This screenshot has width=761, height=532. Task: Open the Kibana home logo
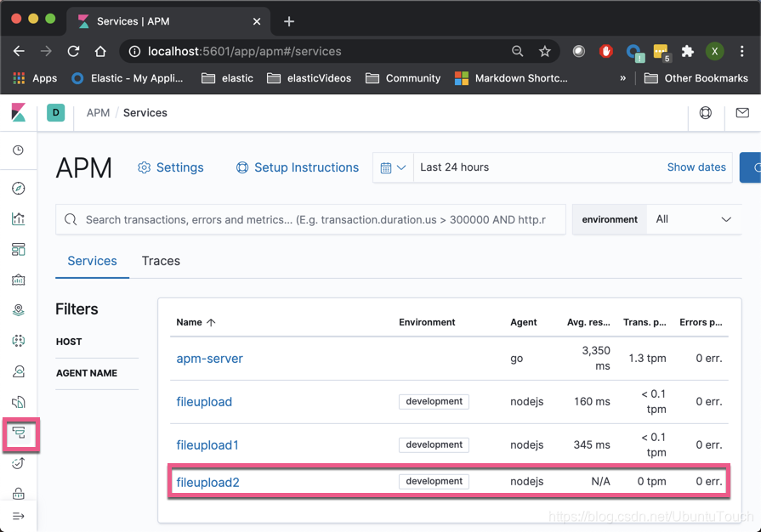tap(19, 112)
